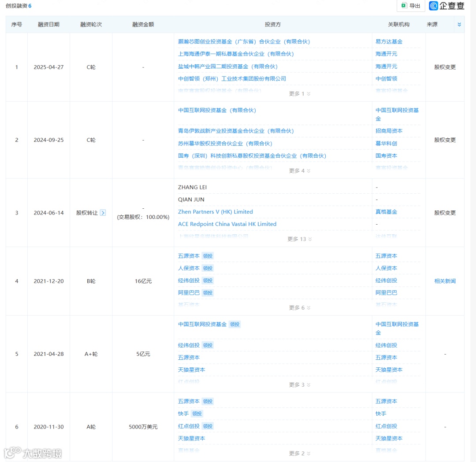476x462 pixels.
Task: Open ACE Redpoint China Vastai HK Limited link
Action: point(227,224)
